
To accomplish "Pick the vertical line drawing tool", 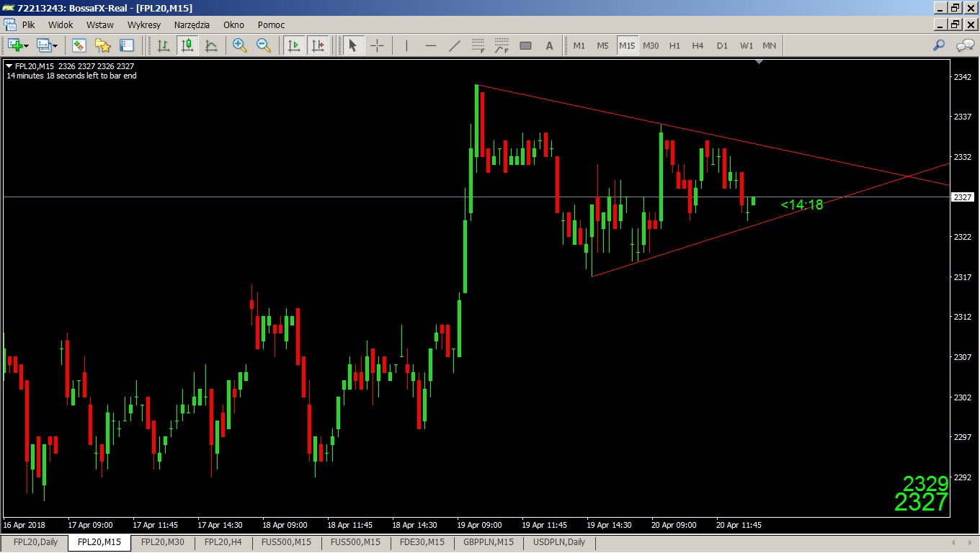I will (407, 45).
